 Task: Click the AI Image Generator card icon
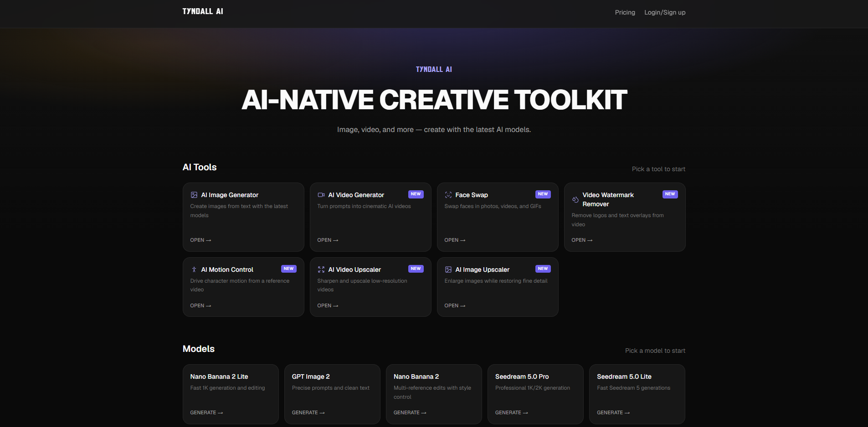click(x=194, y=195)
